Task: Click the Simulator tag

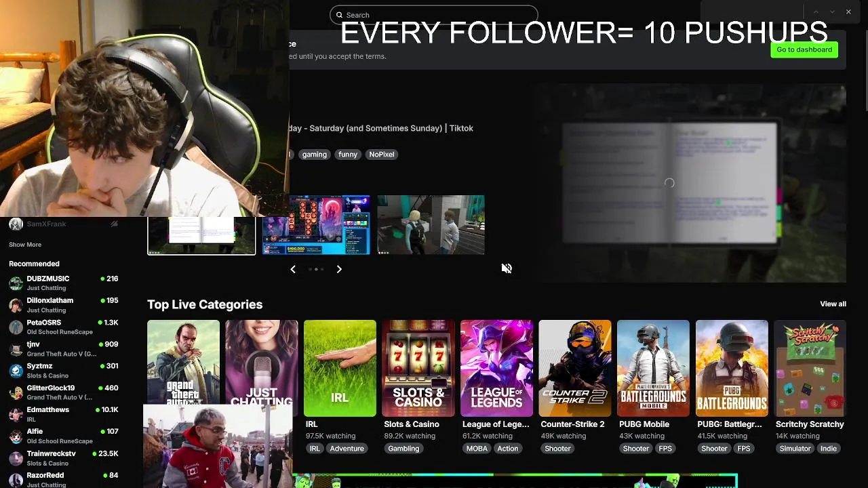Action: point(795,449)
